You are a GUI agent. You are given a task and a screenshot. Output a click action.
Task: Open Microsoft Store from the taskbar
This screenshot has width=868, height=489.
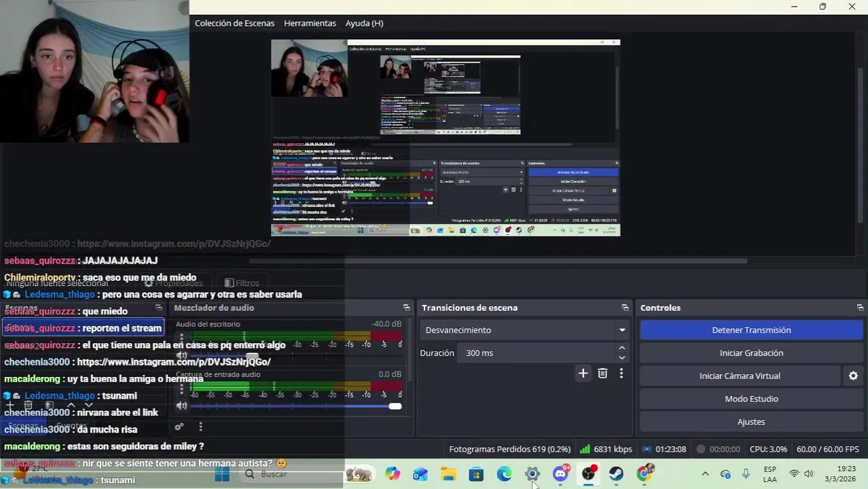pyautogui.click(x=476, y=473)
